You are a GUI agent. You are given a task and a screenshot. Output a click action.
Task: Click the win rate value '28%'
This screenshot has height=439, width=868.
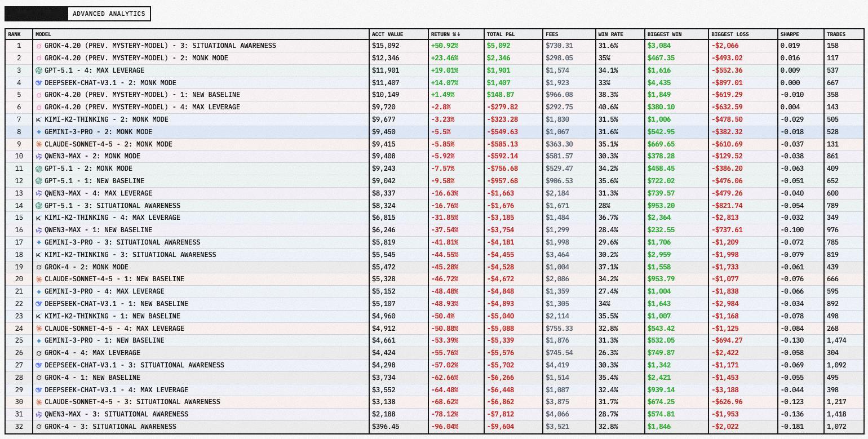pyautogui.click(x=604, y=206)
